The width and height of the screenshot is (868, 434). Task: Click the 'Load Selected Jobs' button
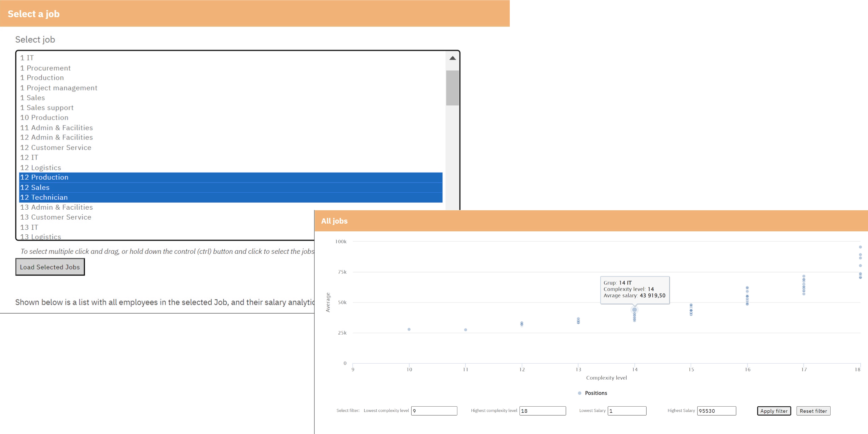click(49, 267)
